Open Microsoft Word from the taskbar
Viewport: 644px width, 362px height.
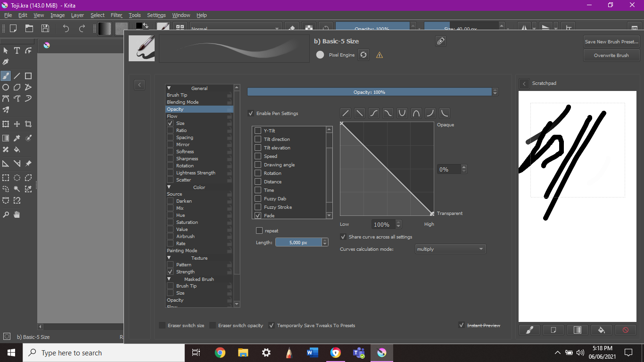[313, 353]
